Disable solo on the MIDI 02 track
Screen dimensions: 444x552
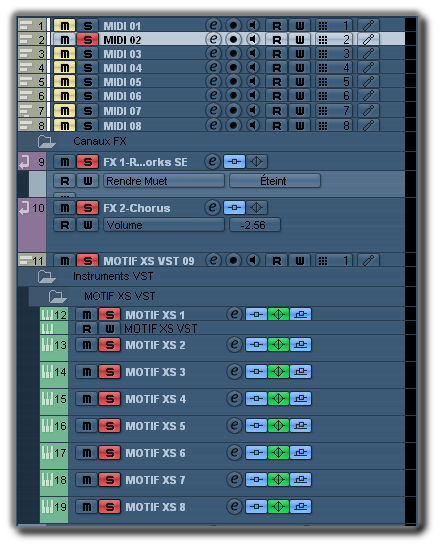pos(87,39)
